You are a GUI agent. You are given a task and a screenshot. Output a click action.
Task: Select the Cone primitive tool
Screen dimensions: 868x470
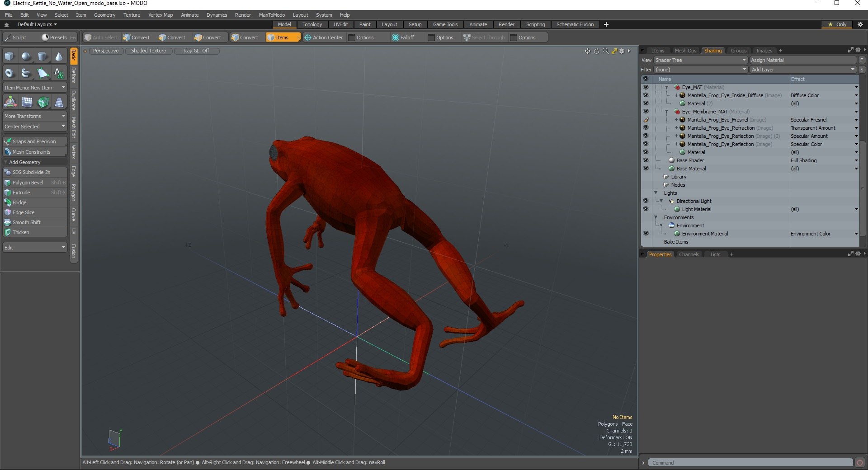(59, 56)
